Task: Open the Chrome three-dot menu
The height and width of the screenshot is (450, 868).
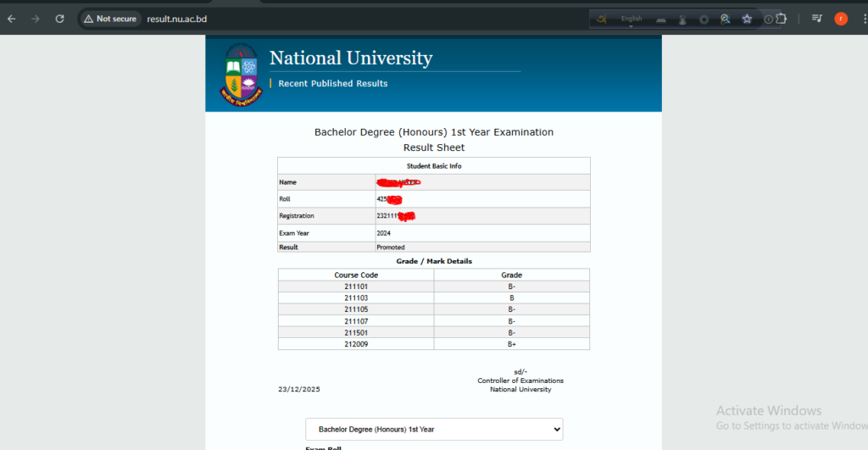Action: pos(861,19)
